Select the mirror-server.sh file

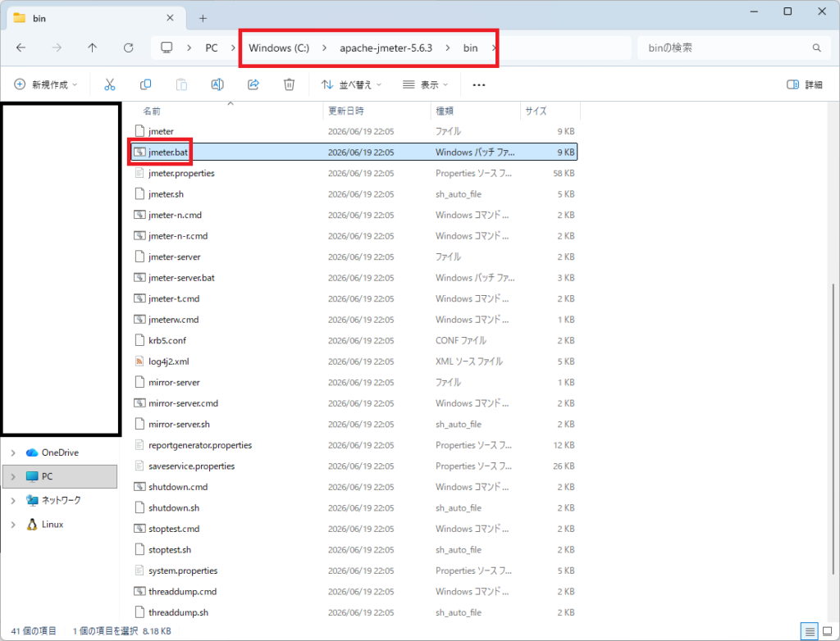coord(354,424)
